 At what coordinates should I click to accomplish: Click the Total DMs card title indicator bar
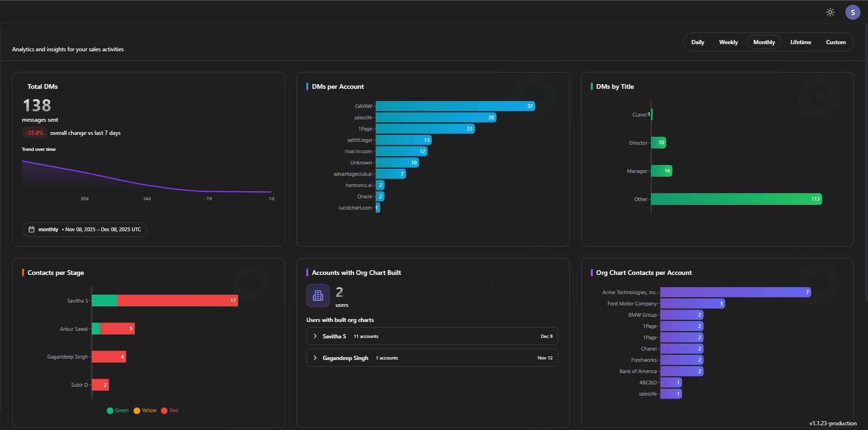coord(24,86)
